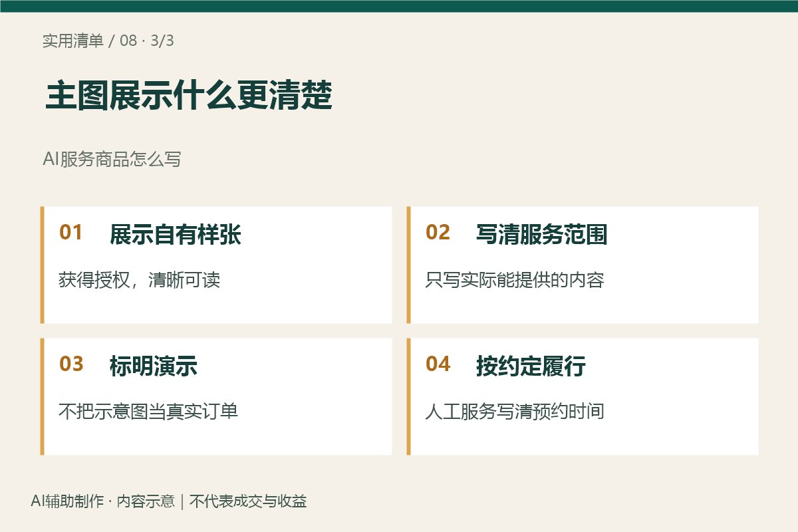Select the card title "按约定履行"
The image size is (798, 532).
pyautogui.click(x=531, y=366)
